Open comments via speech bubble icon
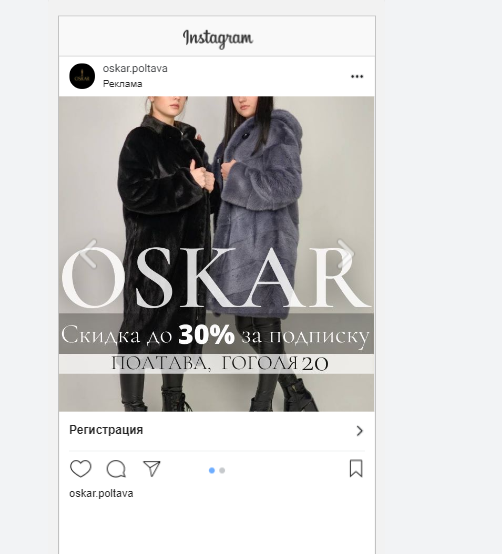The height and width of the screenshot is (554, 502). (x=116, y=469)
